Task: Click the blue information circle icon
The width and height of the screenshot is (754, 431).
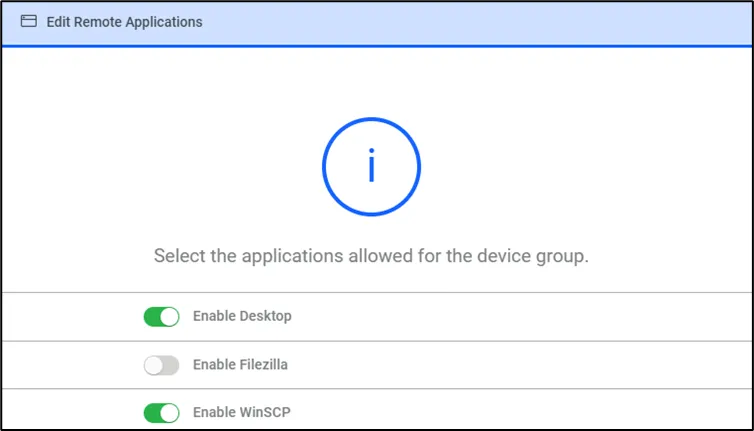Action: [371, 166]
